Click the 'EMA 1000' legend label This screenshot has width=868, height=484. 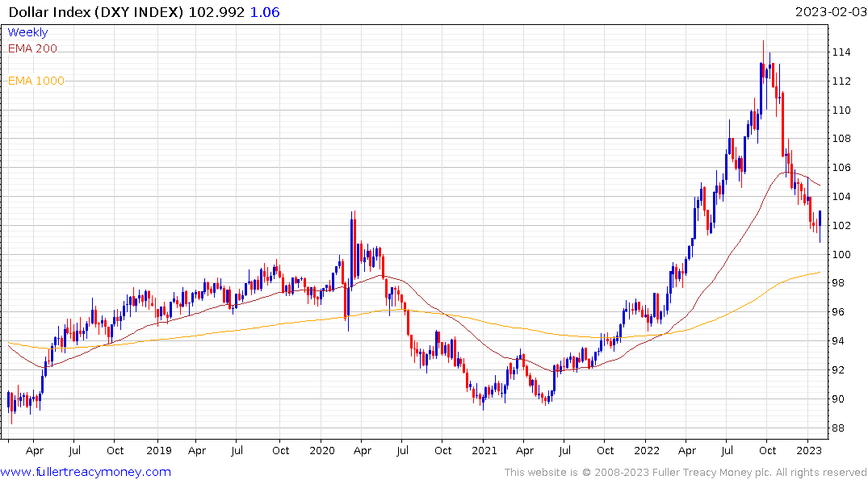coord(36,81)
